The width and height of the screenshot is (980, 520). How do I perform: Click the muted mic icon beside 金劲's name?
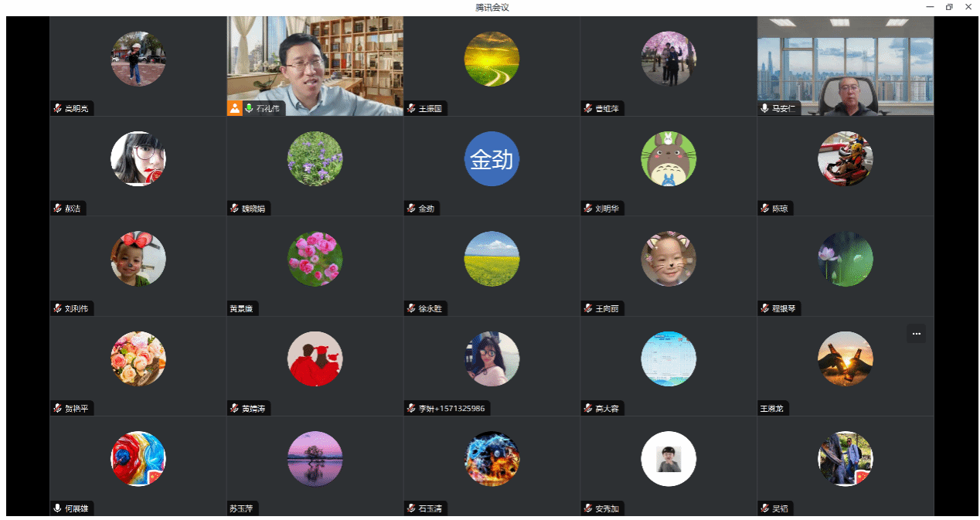[x=410, y=209]
